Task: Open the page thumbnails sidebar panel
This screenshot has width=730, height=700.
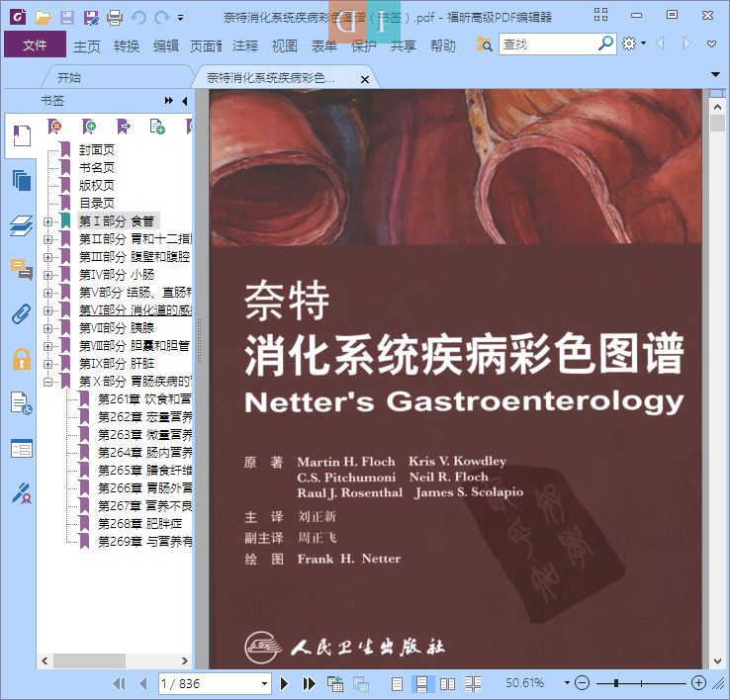Action: coord(22,180)
